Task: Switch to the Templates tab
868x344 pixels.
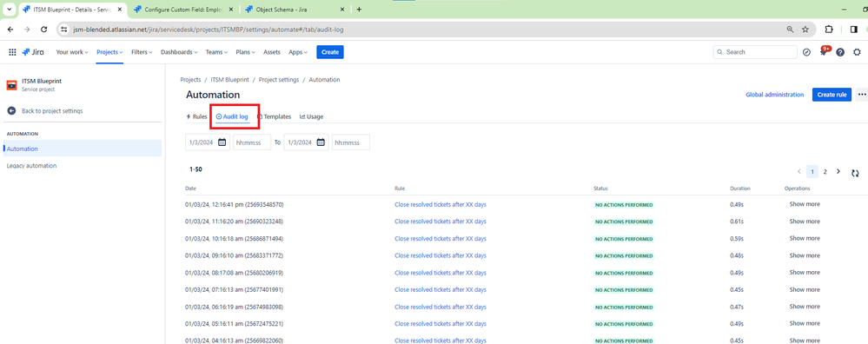Action: (275, 116)
